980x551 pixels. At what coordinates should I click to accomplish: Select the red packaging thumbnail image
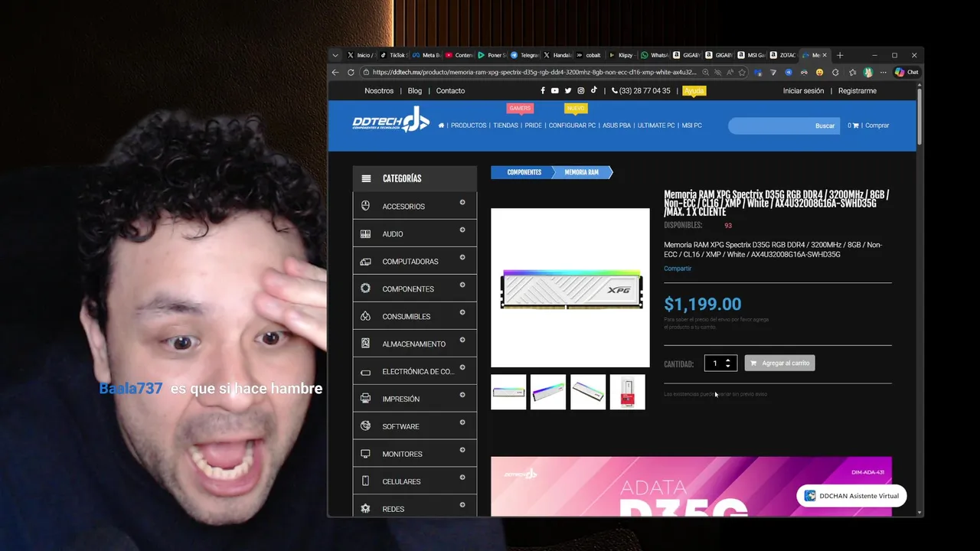628,392
